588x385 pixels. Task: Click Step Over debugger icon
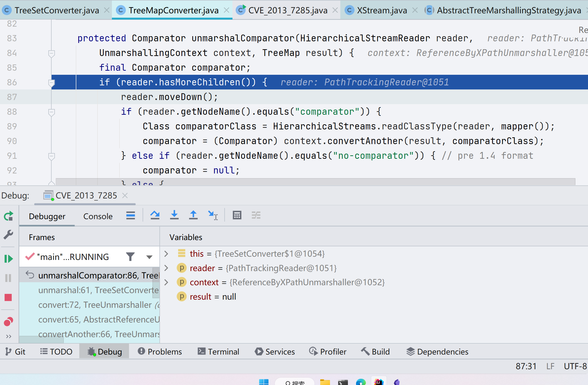tap(155, 215)
